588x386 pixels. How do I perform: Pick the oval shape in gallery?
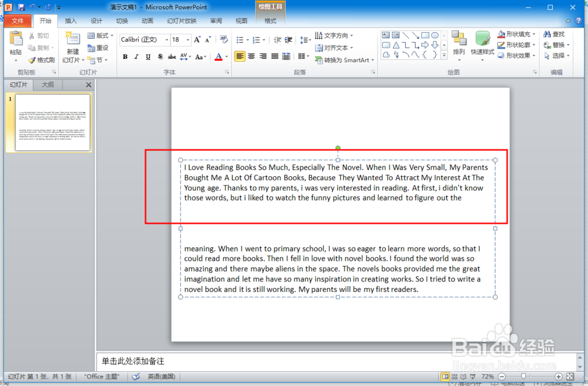[435, 35]
